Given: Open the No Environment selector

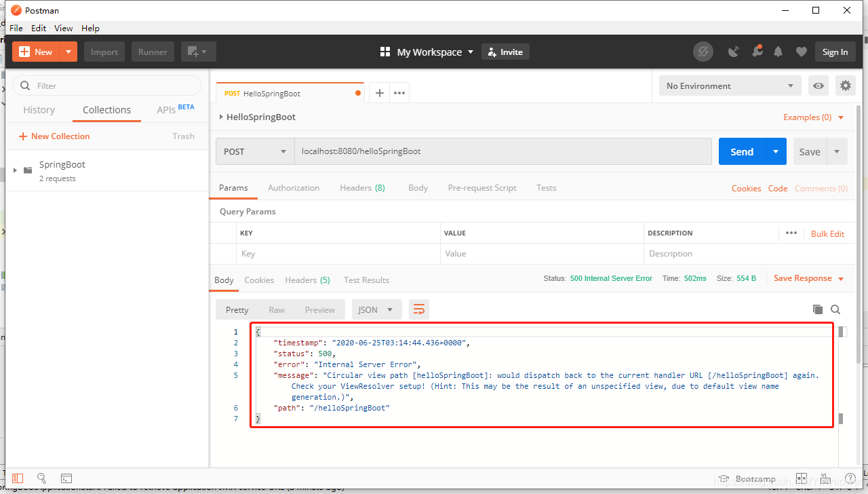Looking at the screenshot, I should click(x=730, y=85).
